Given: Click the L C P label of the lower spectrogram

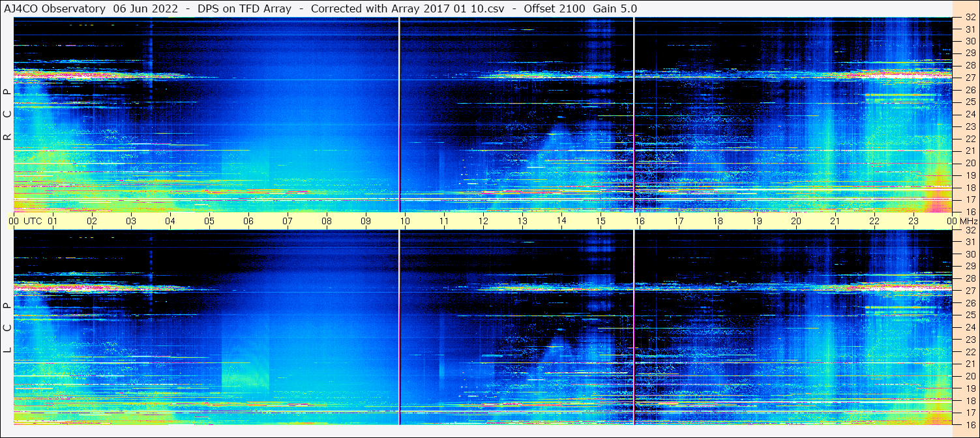Looking at the screenshot, I should coord(7,328).
